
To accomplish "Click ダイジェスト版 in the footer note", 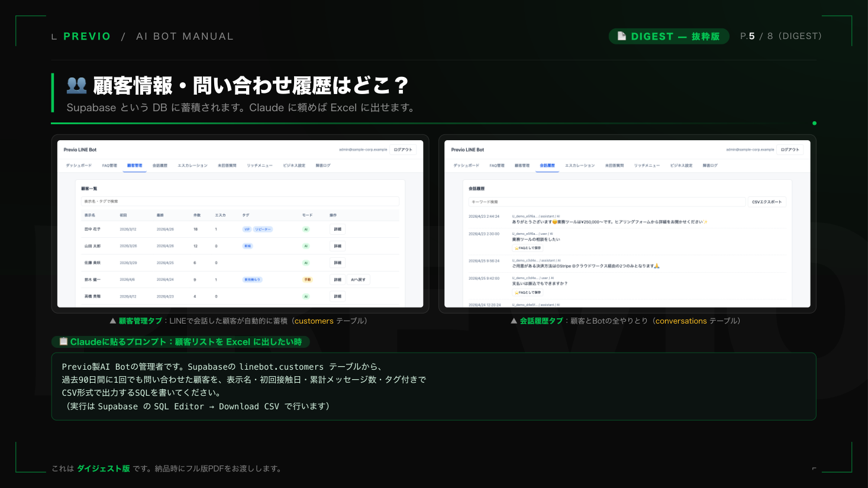I will [104, 468].
